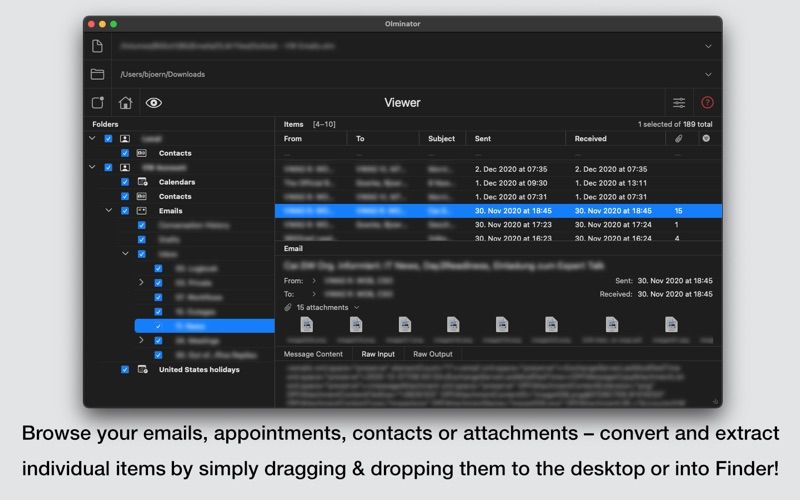Viewport: 800px width, 500px height.
Task: Click the first account person icon
Action: click(124, 139)
